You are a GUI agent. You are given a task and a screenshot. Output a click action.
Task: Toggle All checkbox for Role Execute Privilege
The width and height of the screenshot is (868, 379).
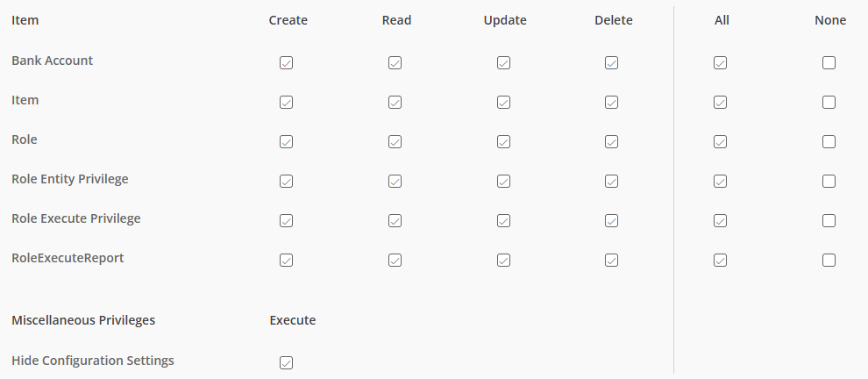click(x=720, y=220)
